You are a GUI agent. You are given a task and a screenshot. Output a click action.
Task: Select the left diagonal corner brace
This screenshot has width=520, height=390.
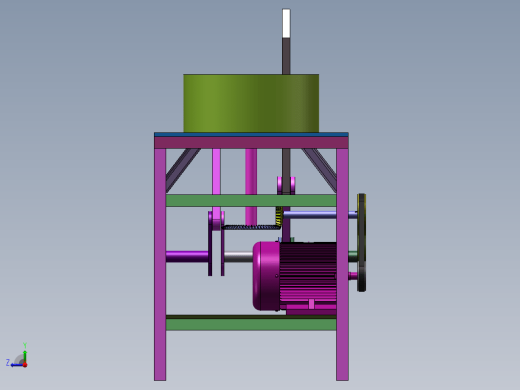(x=182, y=170)
